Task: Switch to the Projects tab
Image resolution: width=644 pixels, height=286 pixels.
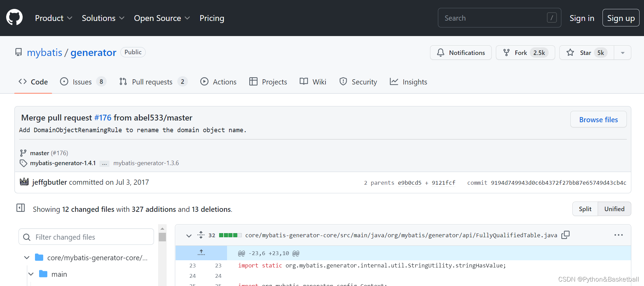Action: tap(268, 82)
